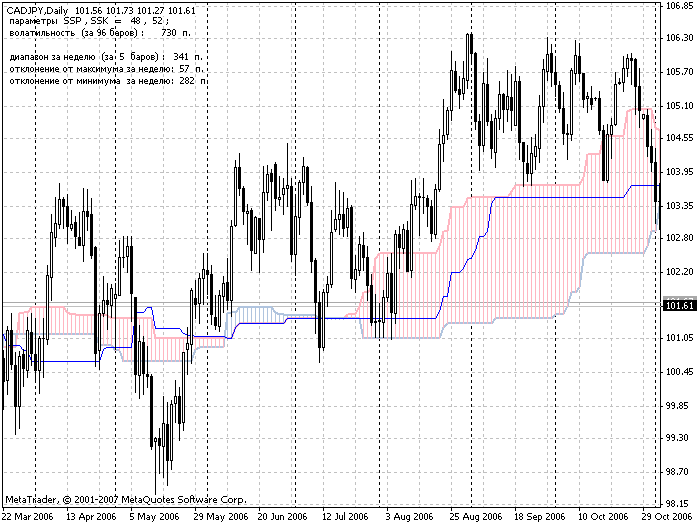This screenshot has height=525, width=700.
Task: Click the 13 Apr 2006 date label
Action: click(x=91, y=517)
